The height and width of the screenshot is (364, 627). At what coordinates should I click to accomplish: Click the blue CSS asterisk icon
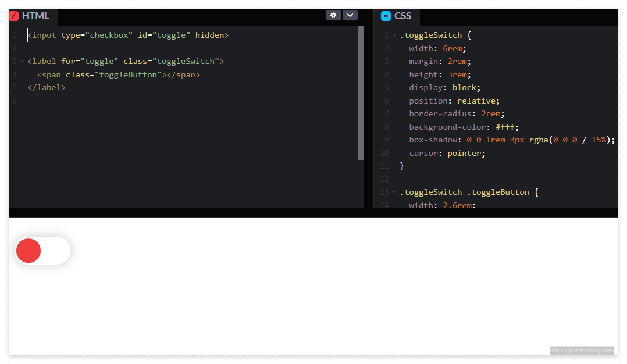tap(386, 16)
